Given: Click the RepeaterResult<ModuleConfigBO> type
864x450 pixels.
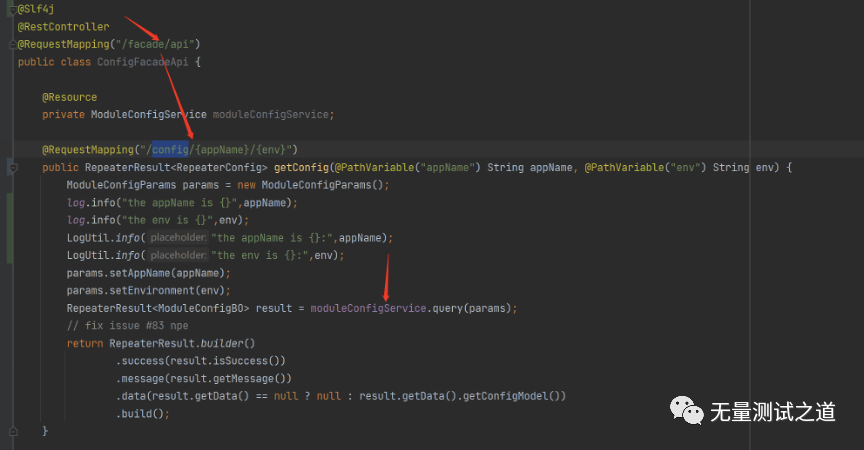Looking at the screenshot, I should point(158,308).
